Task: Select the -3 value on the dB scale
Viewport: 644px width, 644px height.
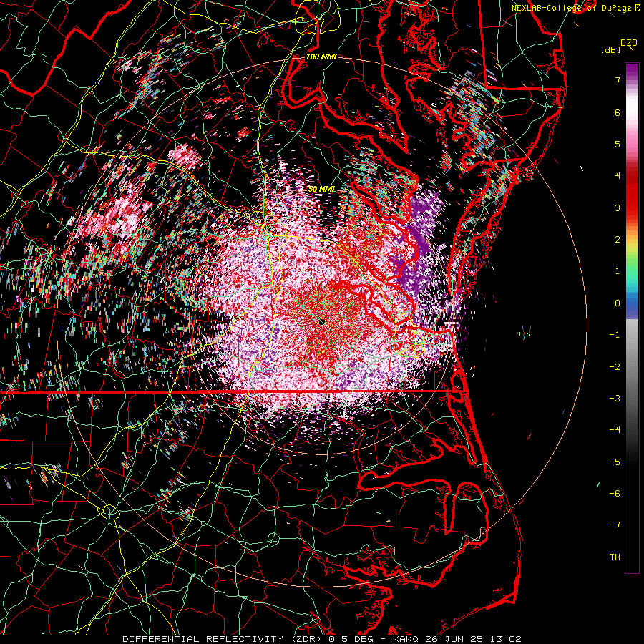Action: tap(615, 398)
